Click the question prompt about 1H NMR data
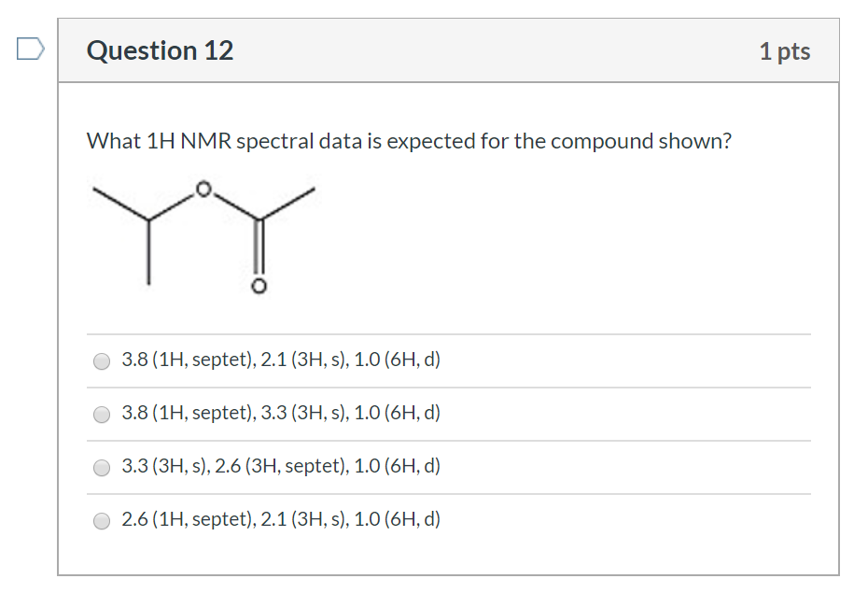Viewport: 868px width, 607px height. click(409, 141)
